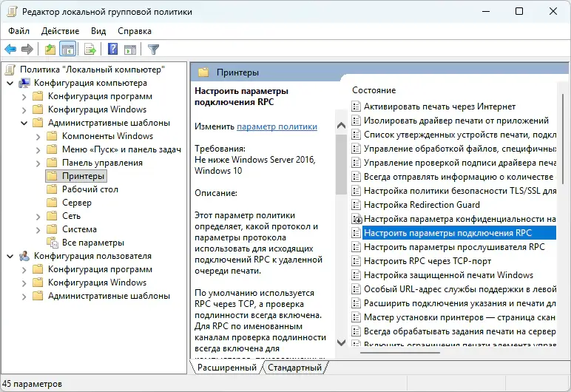
Task: Click the folder icon next to 'Сервер'
Action: [x=52, y=203]
